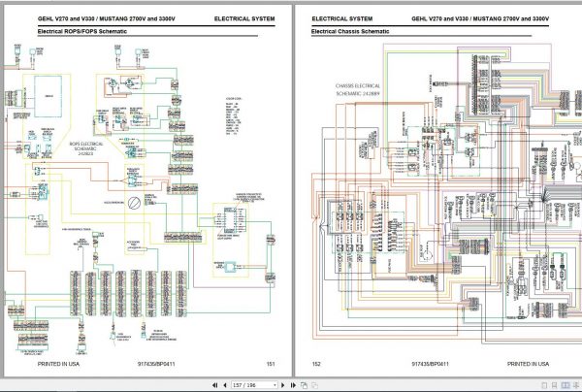
Task: Click the 'Electrical ROPS/FOPS Schematic' heading
Action: [x=82, y=32]
